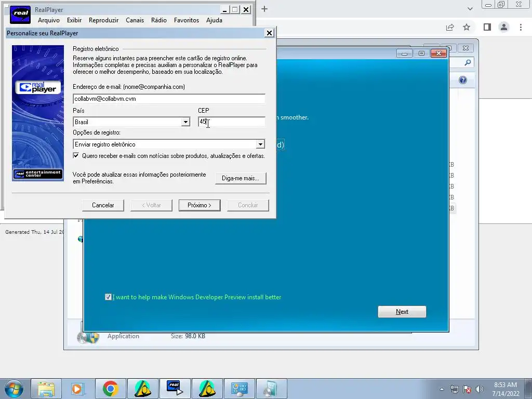Close the setup window with red X

tap(438, 54)
